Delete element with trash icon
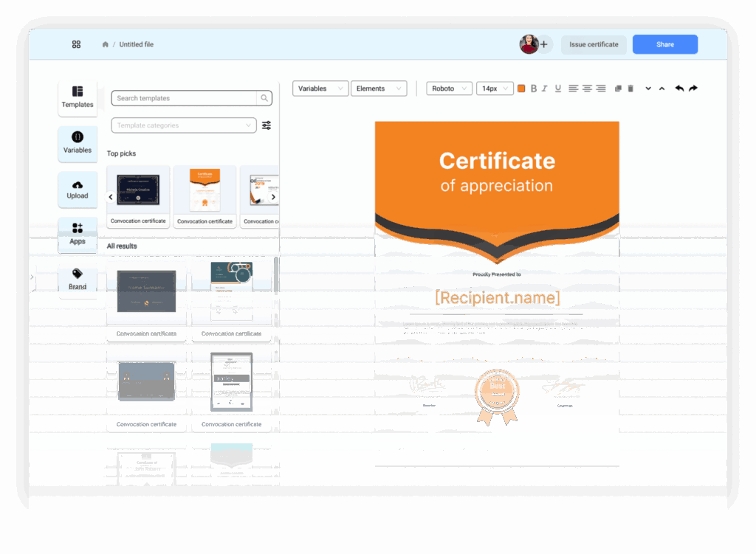The height and width of the screenshot is (554, 756). 630,89
